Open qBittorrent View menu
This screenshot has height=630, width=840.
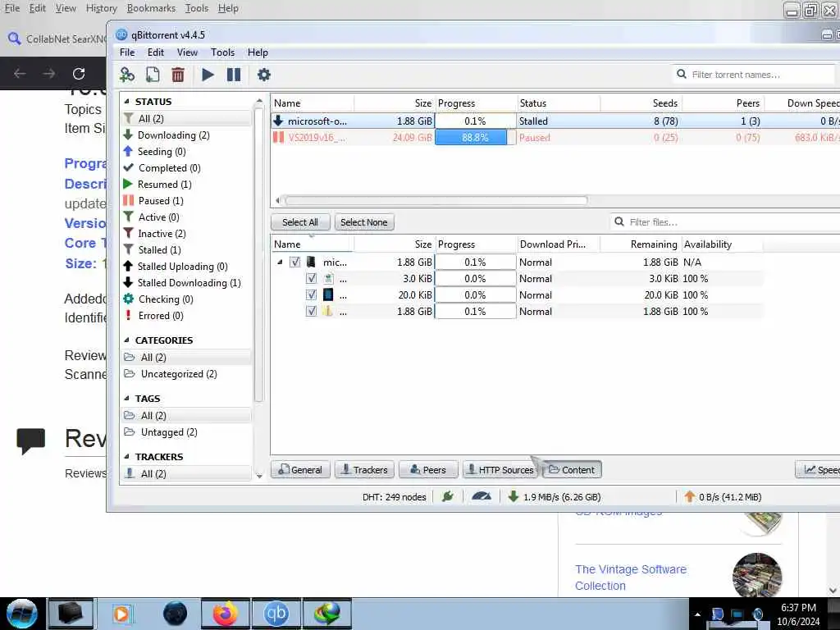point(188,52)
